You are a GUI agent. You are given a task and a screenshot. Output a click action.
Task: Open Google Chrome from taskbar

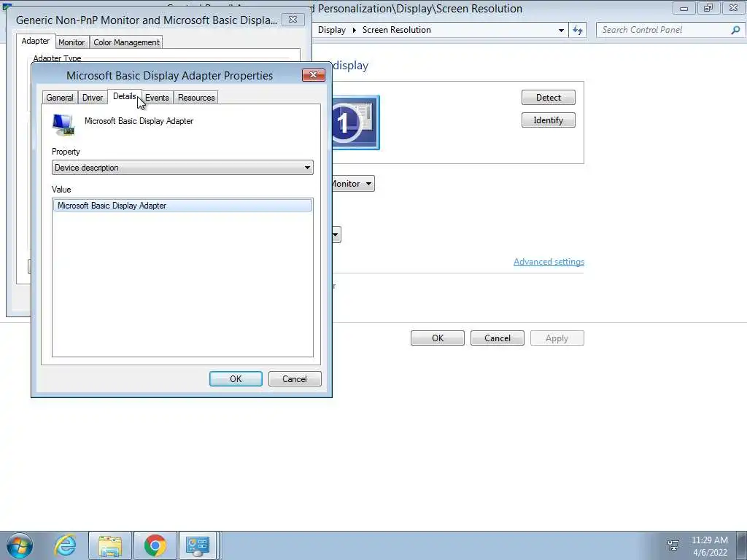point(155,545)
